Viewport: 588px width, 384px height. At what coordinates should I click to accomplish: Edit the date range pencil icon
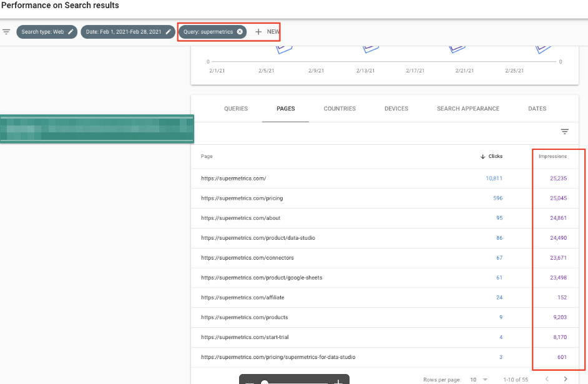point(169,32)
